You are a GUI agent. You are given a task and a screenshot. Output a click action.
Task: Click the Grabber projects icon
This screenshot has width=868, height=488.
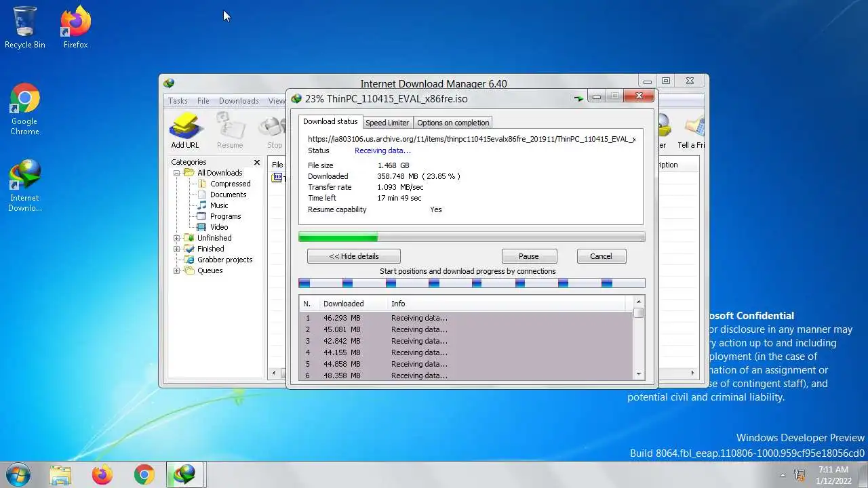tap(189, 260)
